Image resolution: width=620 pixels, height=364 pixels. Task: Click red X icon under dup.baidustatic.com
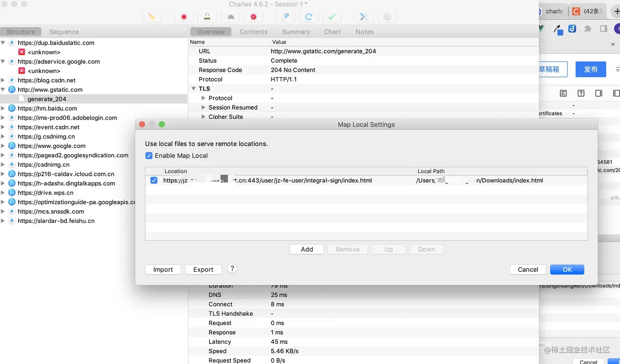click(x=22, y=52)
